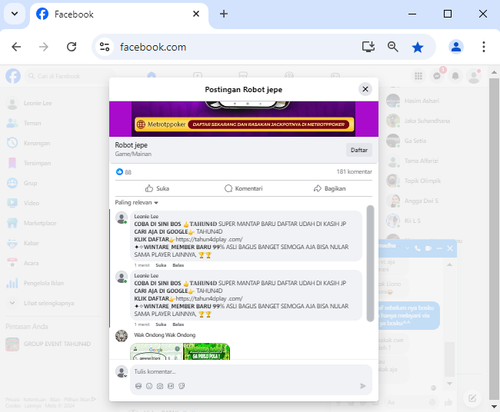Click the Metrotppoker banner ad image
The image size is (500, 412).
tap(244, 119)
